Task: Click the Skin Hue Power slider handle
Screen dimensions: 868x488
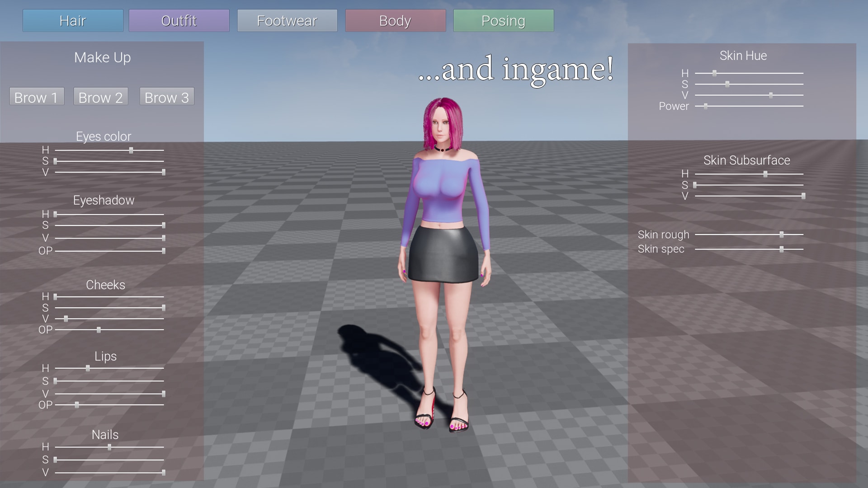Action: click(706, 106)
